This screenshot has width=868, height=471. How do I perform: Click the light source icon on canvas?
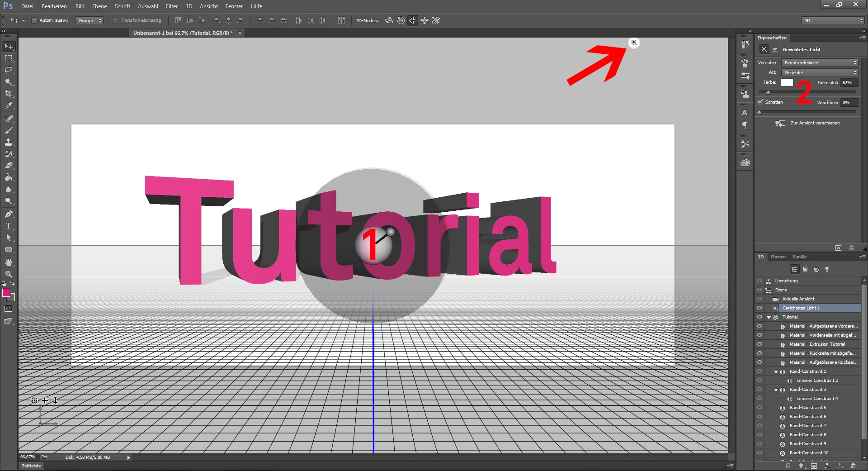point(634,43)
